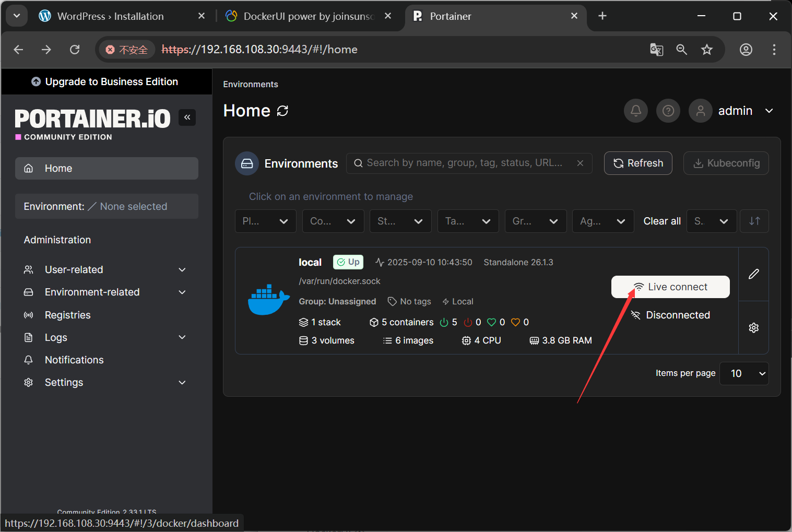The image size is (792, 532).
Task: Open the admin user menu chevron
Action: point(769,111)
